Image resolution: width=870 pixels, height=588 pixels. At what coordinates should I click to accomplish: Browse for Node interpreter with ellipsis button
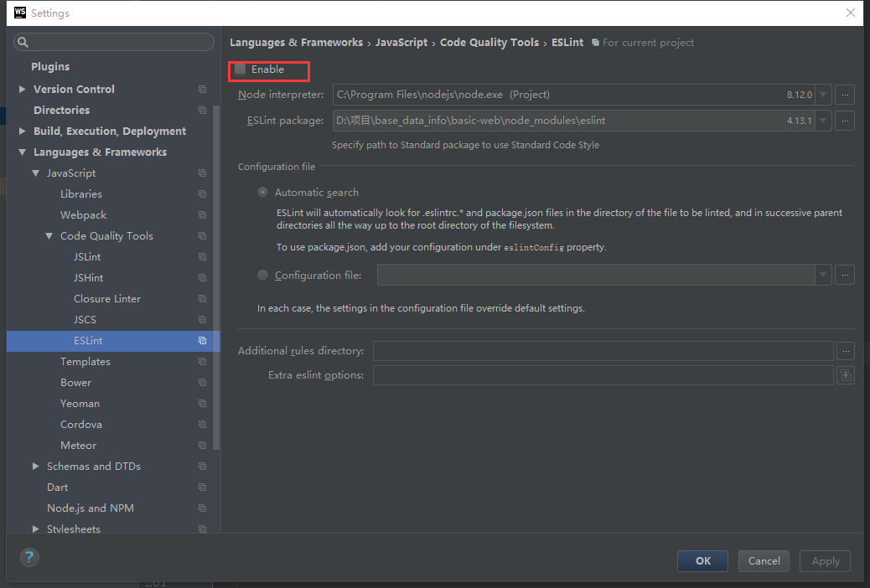tap(845, 95)
